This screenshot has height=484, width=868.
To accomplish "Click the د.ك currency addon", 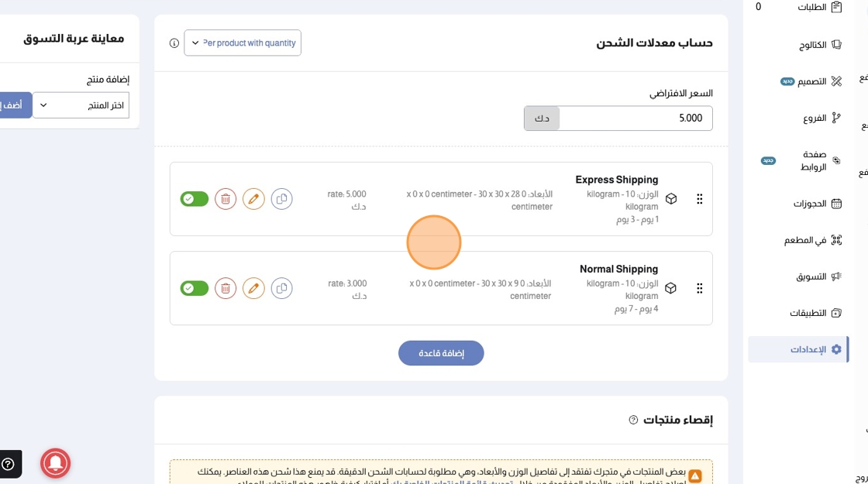I will coord(542,118).
